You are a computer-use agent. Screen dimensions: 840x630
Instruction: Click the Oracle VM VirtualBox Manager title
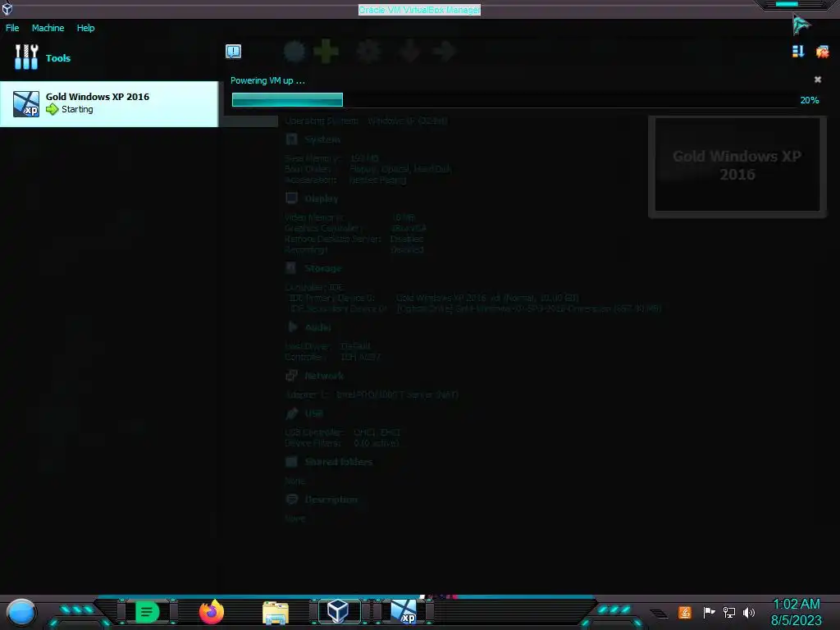coord(419,10)
